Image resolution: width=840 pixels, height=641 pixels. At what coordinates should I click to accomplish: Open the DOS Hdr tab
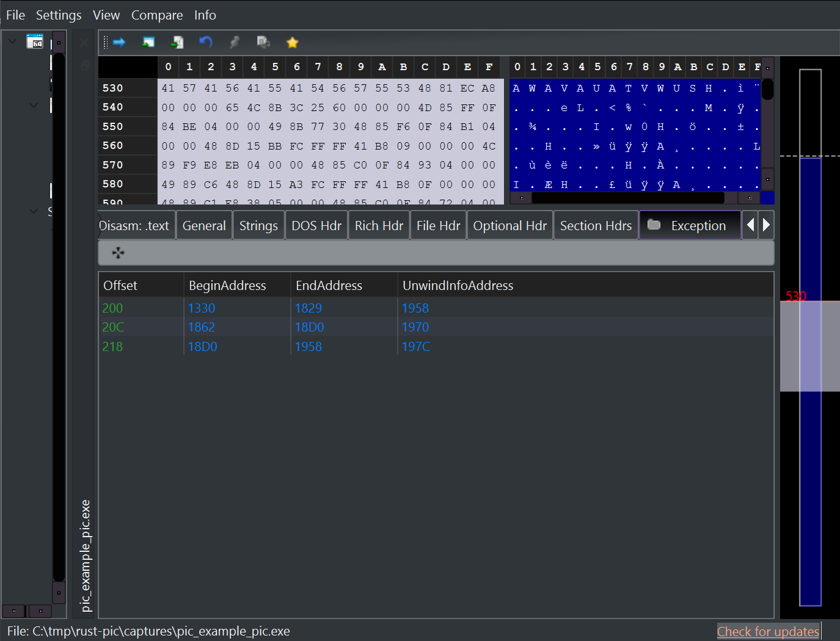[x=316, y=225]
